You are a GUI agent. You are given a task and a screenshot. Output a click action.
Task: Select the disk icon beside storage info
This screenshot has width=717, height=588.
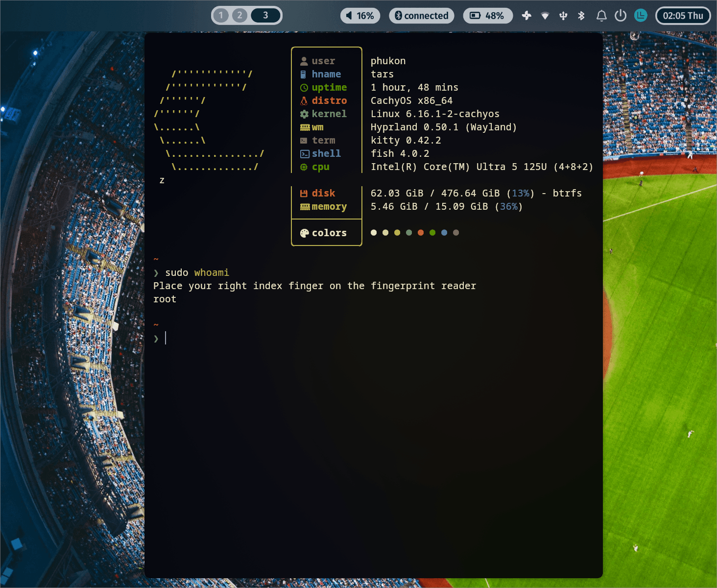(304, 193)
